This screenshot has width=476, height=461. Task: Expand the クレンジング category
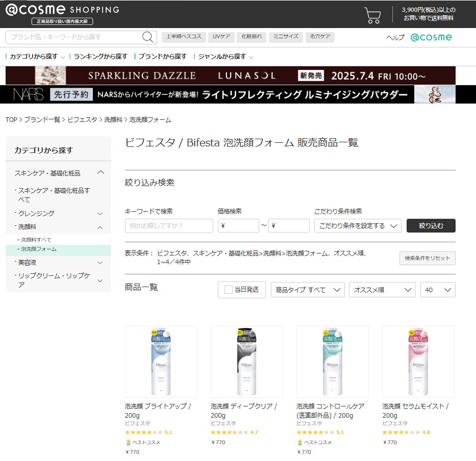click(x=100, y=214)
